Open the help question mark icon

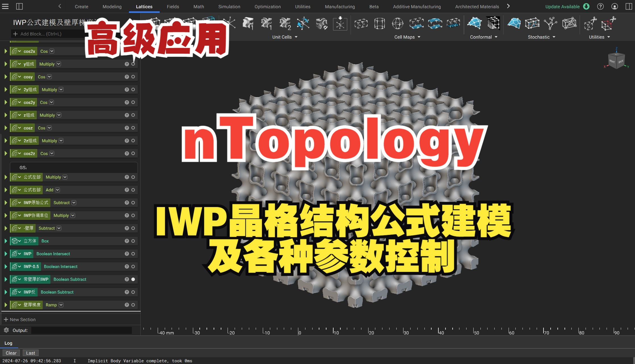(600, 7)
